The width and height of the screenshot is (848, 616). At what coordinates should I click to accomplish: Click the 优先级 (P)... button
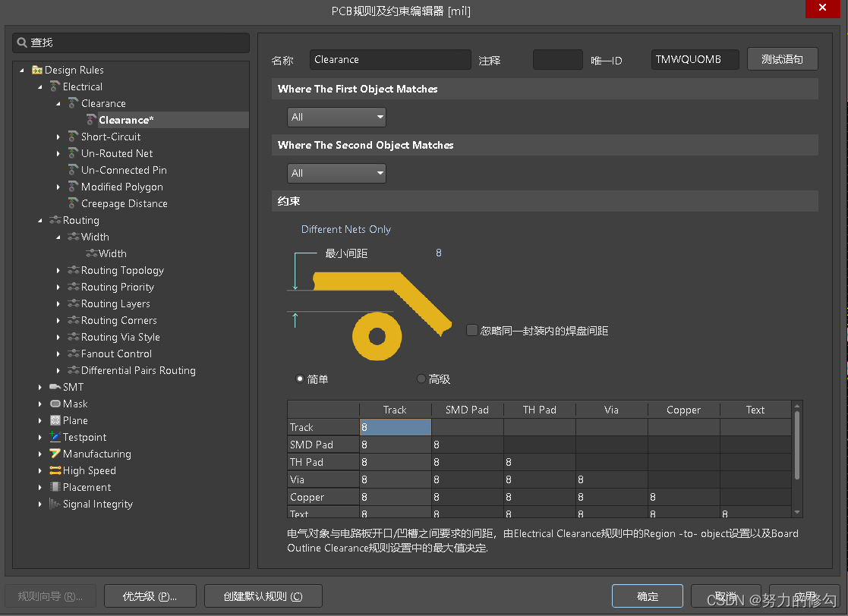150,596
